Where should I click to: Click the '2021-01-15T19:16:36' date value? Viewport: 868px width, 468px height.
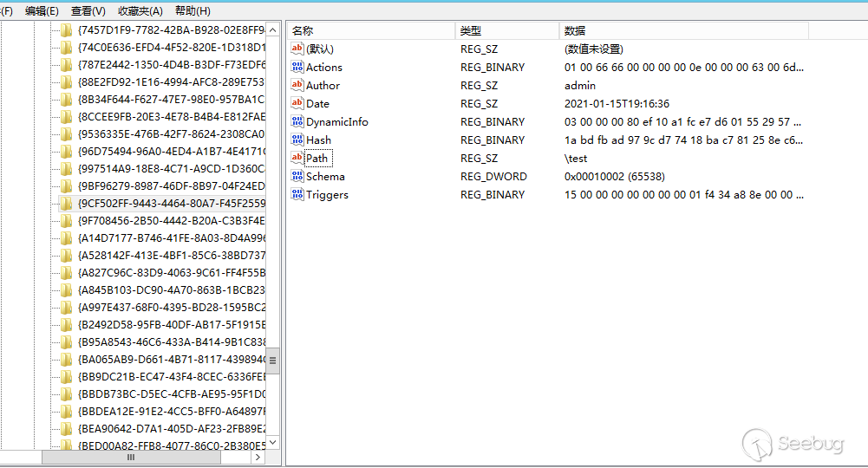pyautogui.click(x=617, y=103)
